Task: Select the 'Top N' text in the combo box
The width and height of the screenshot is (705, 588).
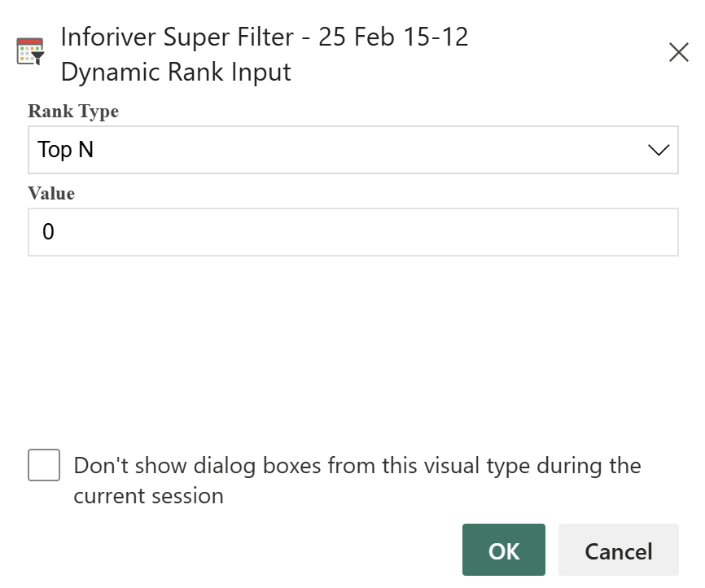Action: coord(66,149)
